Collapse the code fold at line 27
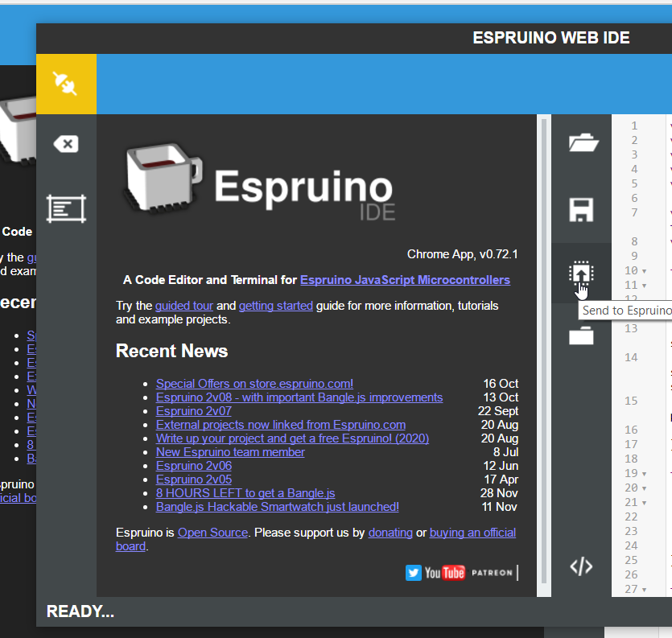 644,590
